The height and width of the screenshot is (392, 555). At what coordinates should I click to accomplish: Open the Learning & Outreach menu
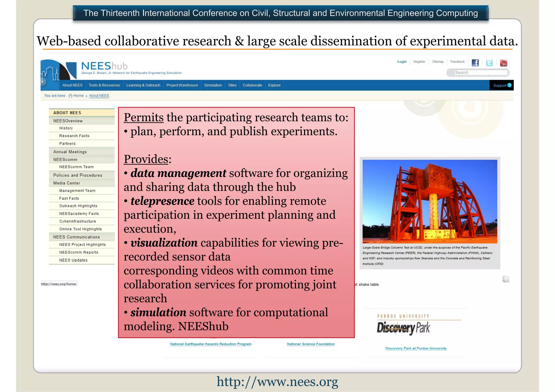pos(143,85)
